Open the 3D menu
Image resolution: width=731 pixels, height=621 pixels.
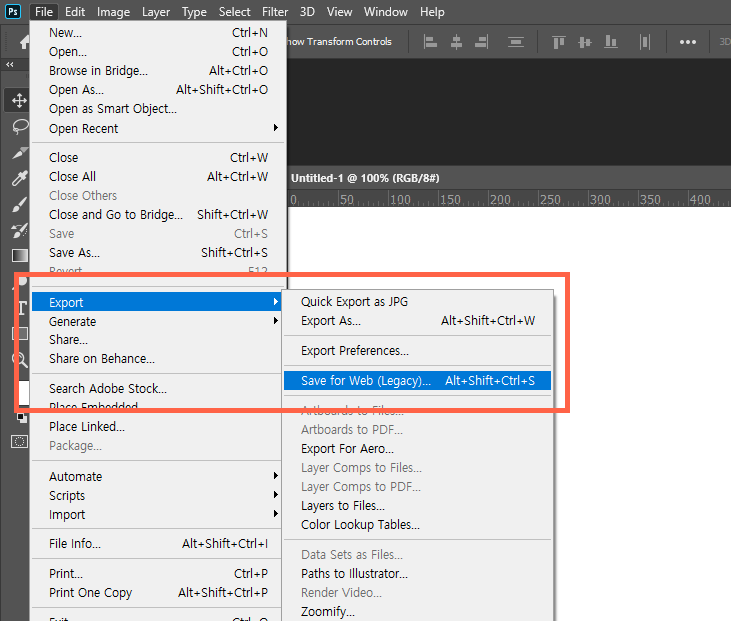pos(307,12)
